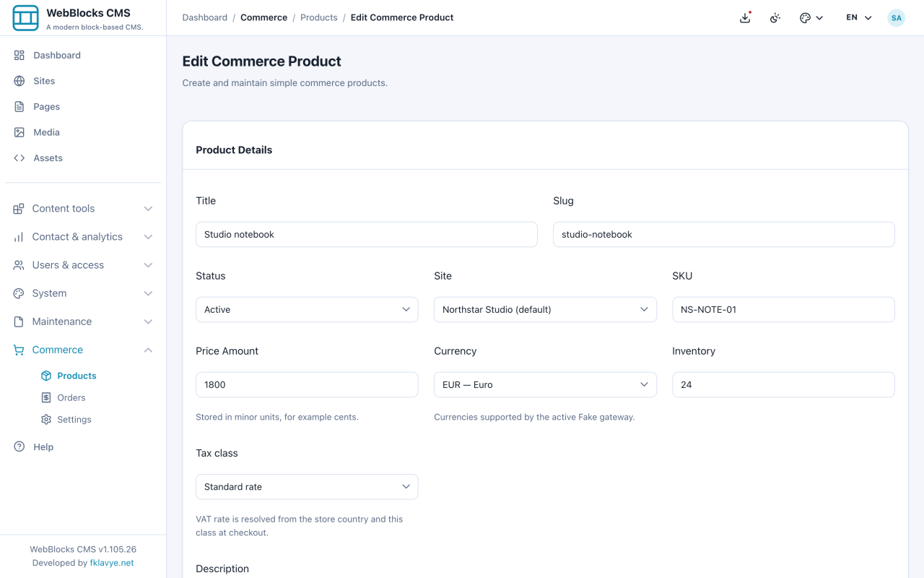Open the Dashboard sidebar icon

point(19,55)
